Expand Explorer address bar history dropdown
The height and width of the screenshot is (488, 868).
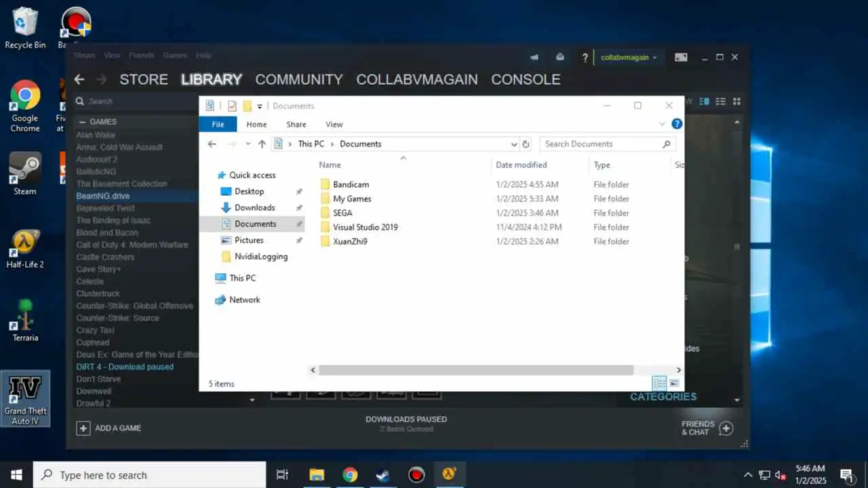click(513, 144)
